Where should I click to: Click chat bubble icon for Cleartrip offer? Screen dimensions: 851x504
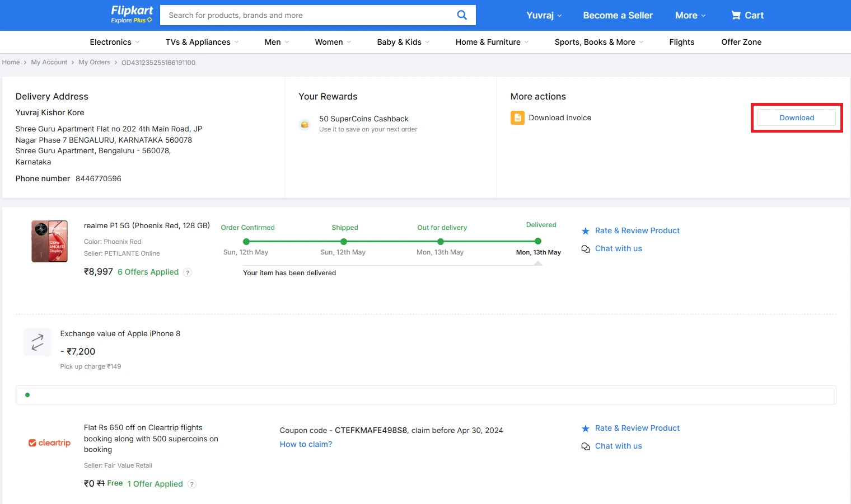586,446
